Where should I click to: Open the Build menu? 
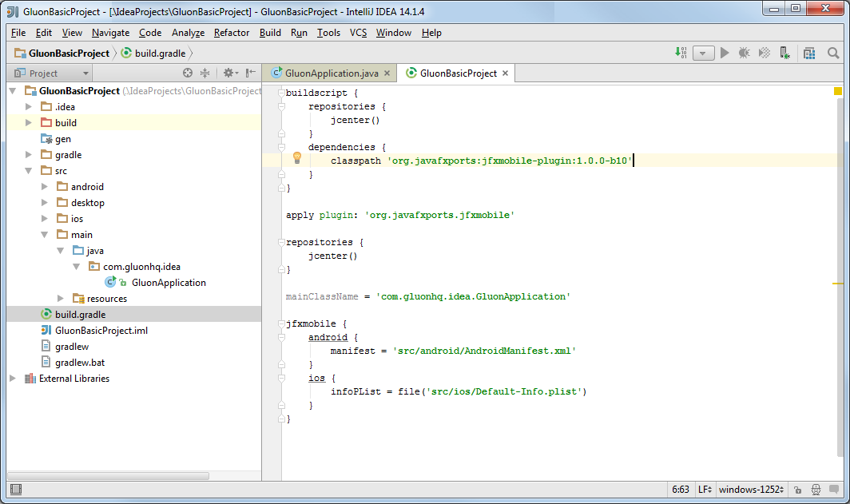pos(270,33)
